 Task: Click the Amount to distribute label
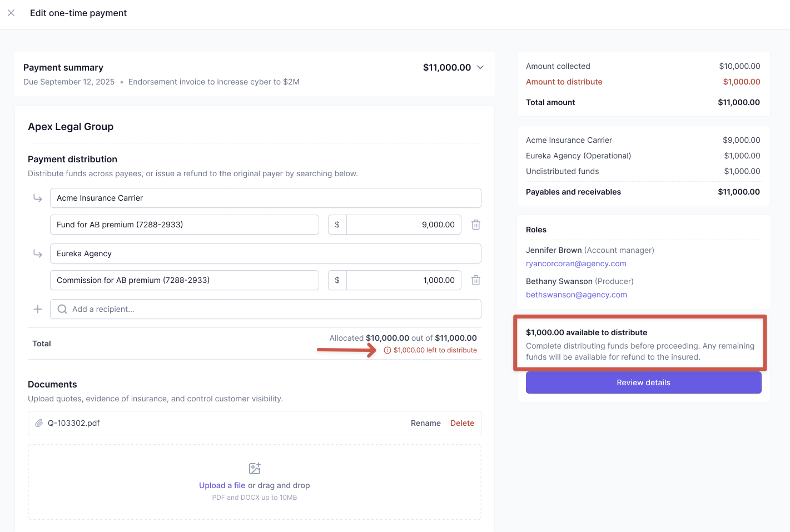point(564,82)
